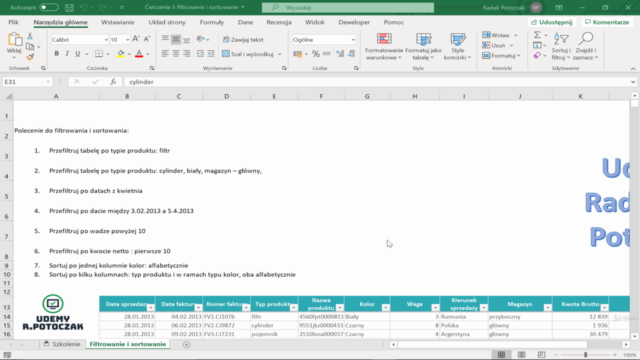Click the decrease decimal places icon
640x360 pixels.
pos(351,53)
